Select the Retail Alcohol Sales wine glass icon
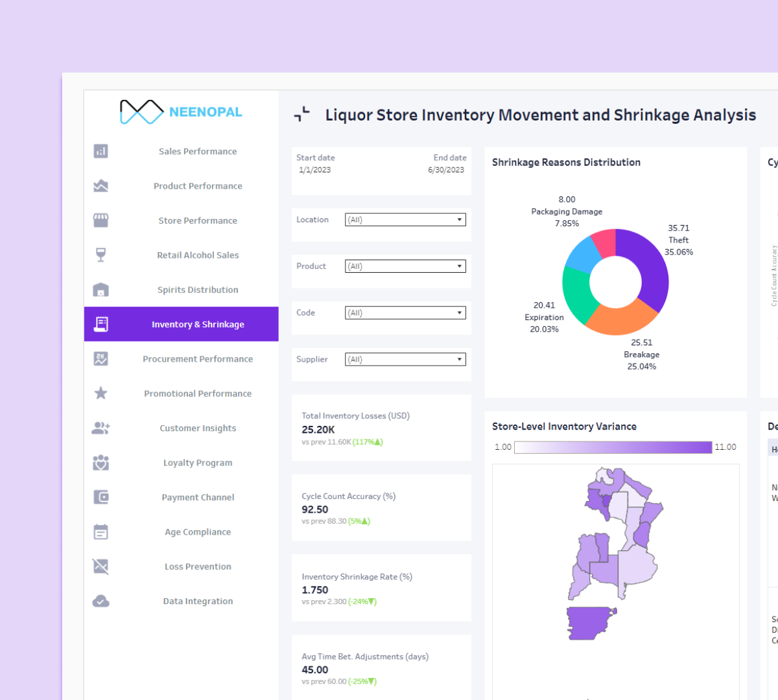 [x=100, y=255]
